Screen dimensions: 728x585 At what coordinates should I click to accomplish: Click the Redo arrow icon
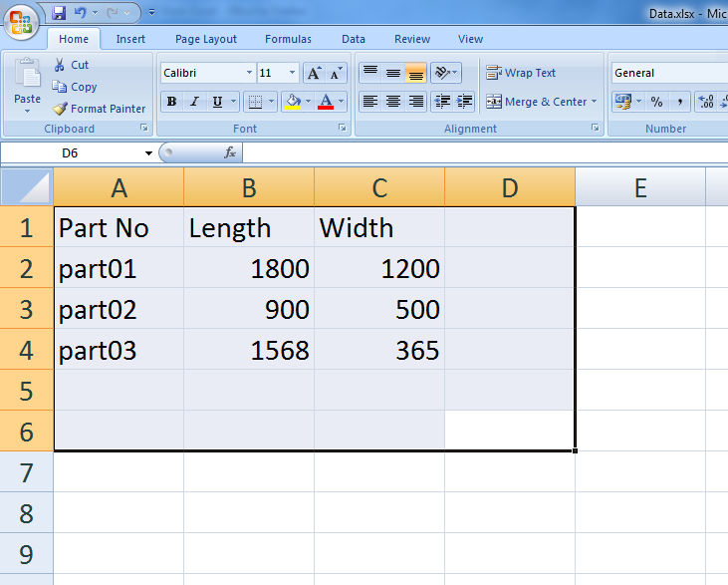(x=112, y=13)
